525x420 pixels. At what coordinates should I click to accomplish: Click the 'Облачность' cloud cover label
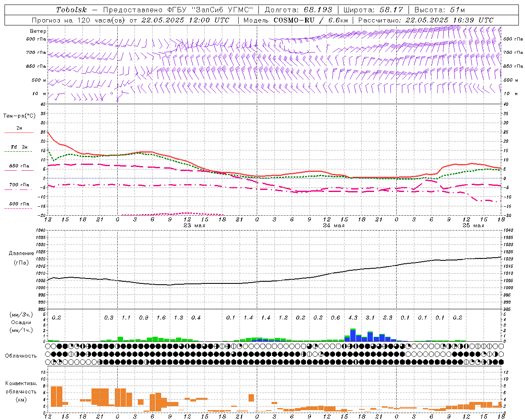pyautogui.click(x=21, y=356)
